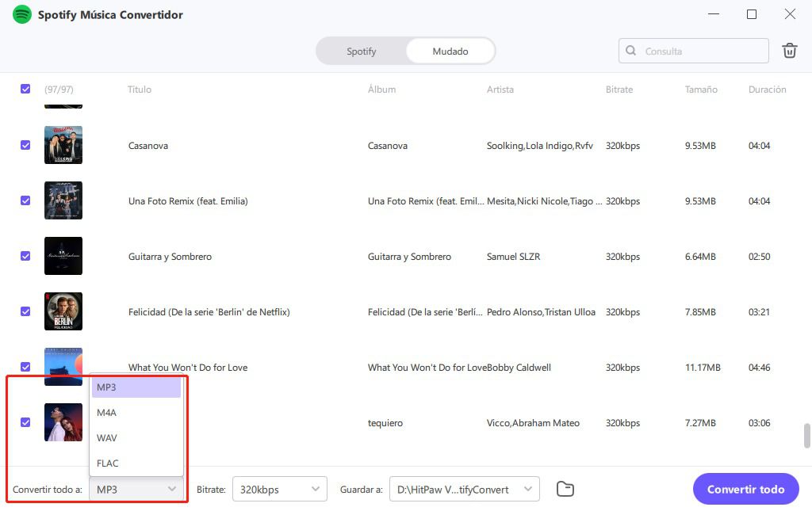The width and height of the screenshot is (812, 511).
Task: Collapse the MP3 format dropdown
Action: [136, 490]
